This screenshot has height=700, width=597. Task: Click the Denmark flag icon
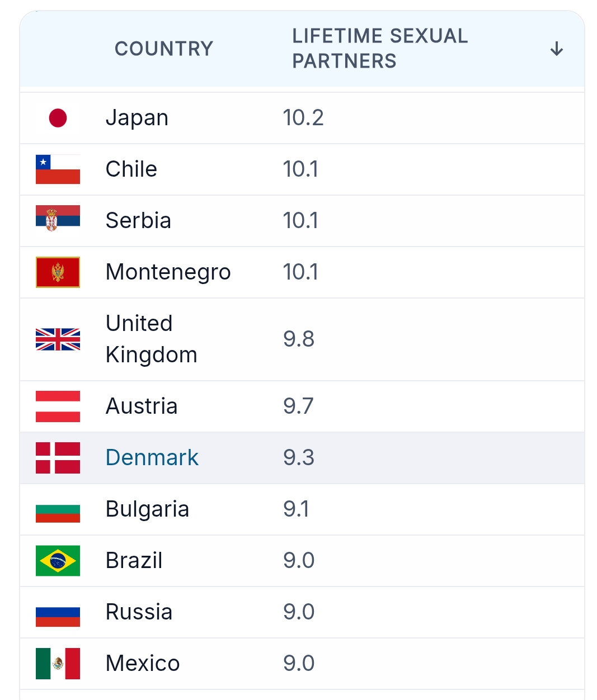(58, 458)
